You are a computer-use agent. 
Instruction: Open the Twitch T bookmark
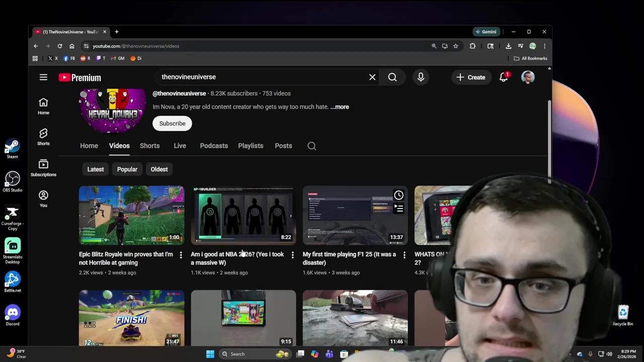(x=101, y=58)
